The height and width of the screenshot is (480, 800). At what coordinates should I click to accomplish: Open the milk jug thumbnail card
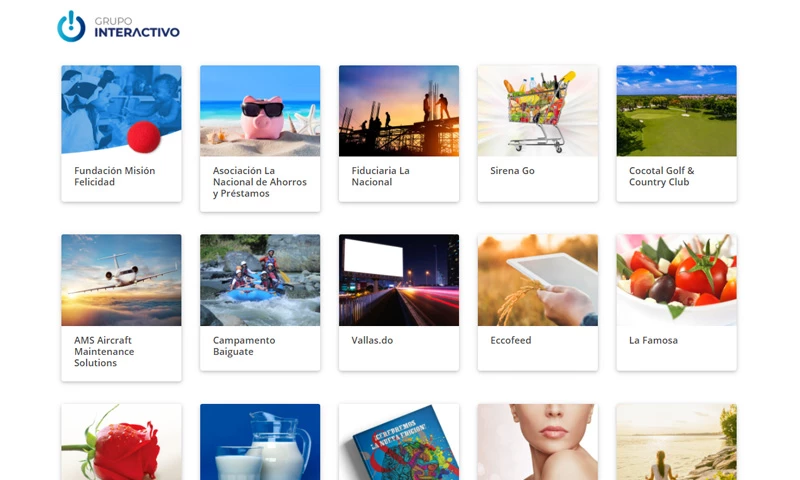260,442
